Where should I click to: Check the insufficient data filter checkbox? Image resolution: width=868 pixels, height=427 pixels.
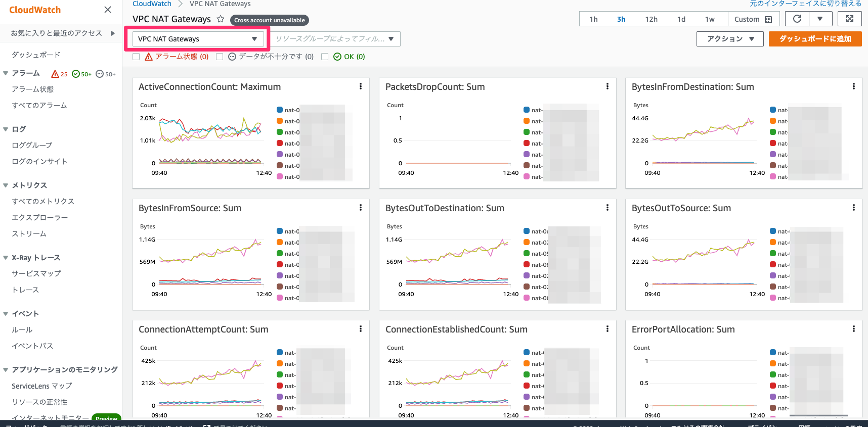(220, 57)
